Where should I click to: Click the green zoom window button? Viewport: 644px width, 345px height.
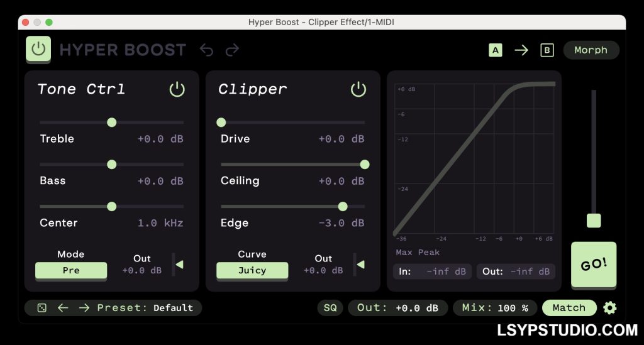pyautogui.click(x=49, y=22)
